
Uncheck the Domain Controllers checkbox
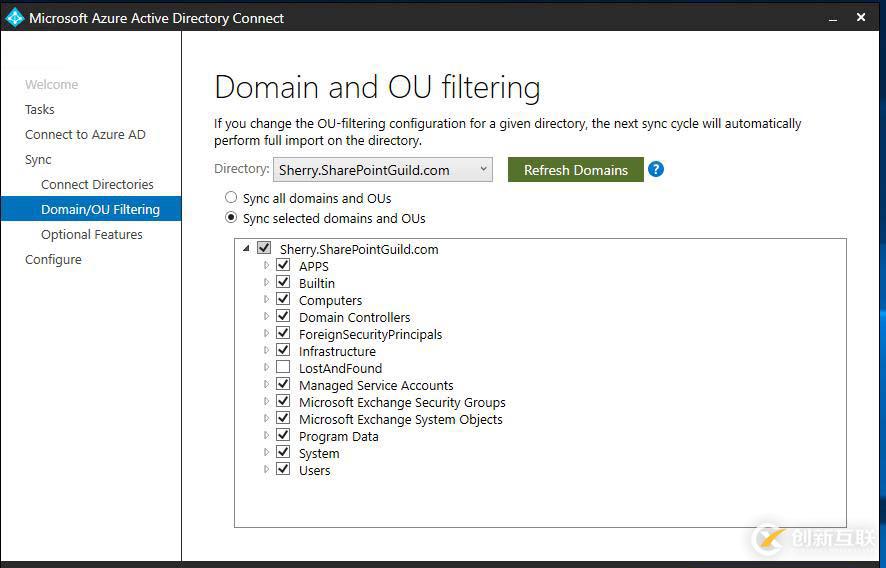[283, 315]
